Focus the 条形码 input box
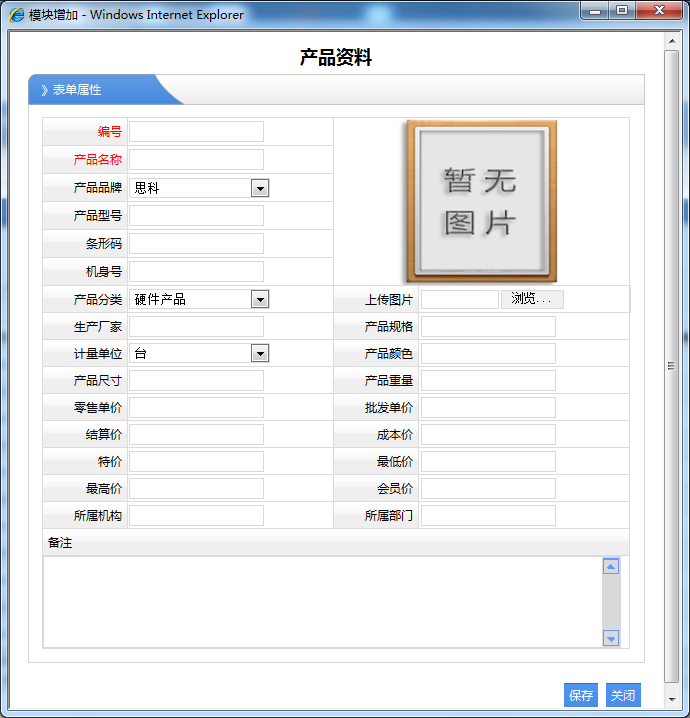The width and height of the screenshot is (690, 718). click(x=196, y=244)
